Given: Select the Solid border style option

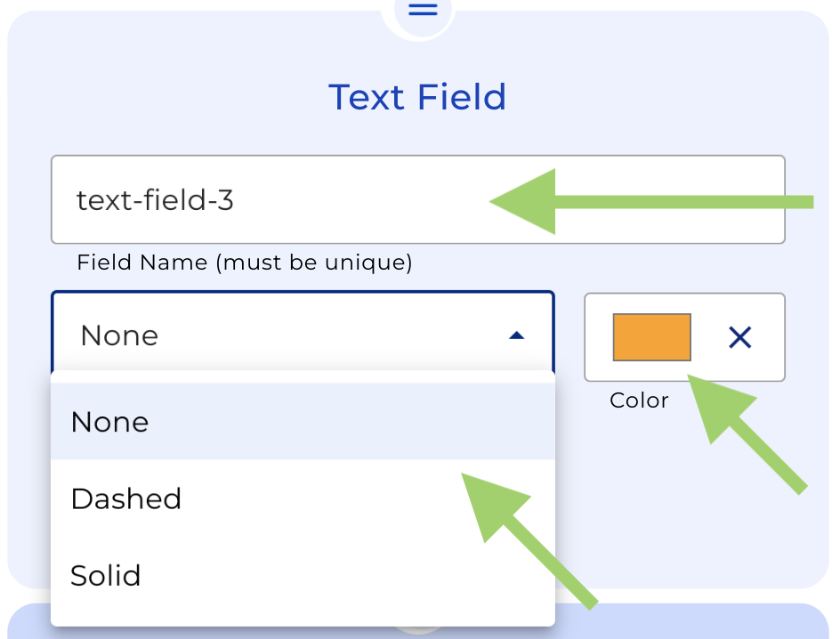Looking at the screenshot, I should (106, 576).
